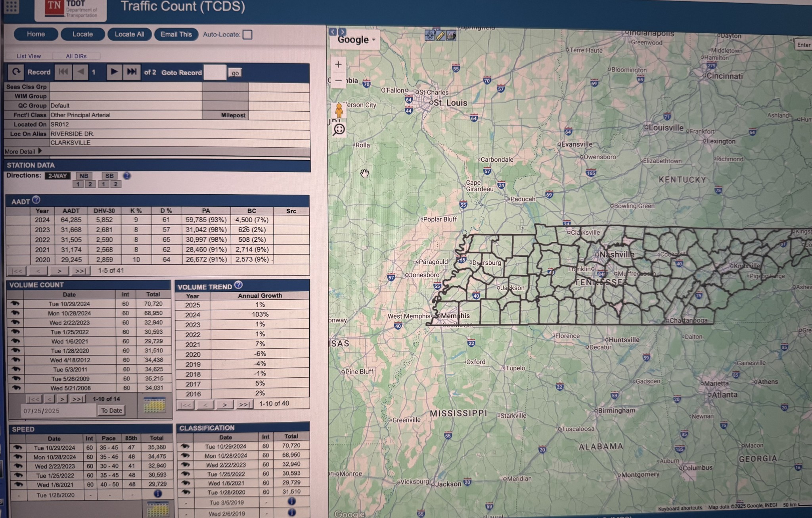Click the Goto Record input field
The image size is (812, 518).
pyautogui.click(x=214, y=73)
